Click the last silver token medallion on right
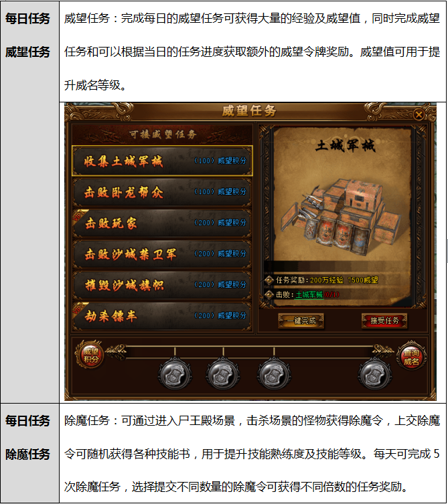448x504 pixels. (x=375, y=374)
